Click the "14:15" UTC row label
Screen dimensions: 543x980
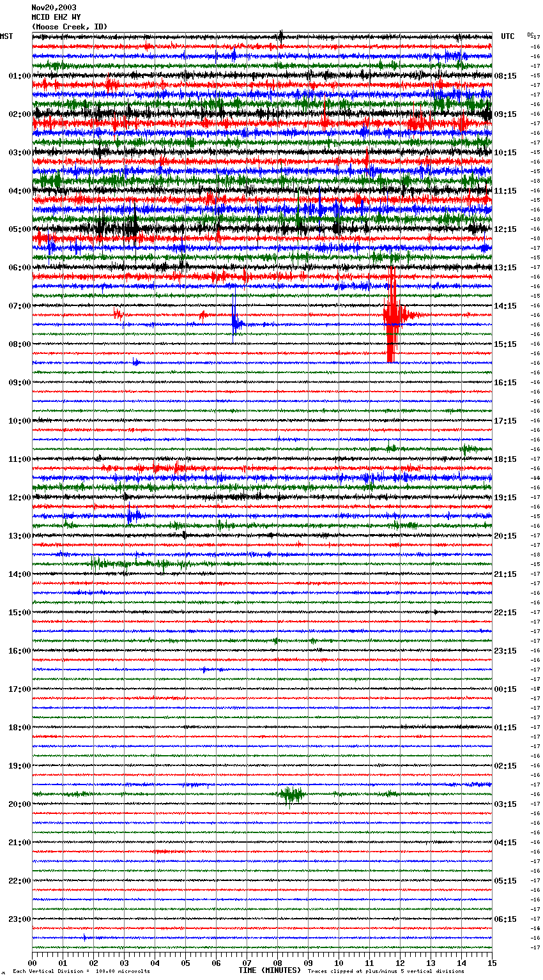tap(505, 306)
